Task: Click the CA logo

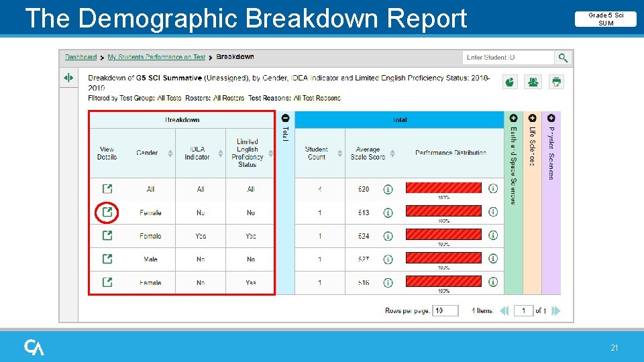Action: point(34,347)
